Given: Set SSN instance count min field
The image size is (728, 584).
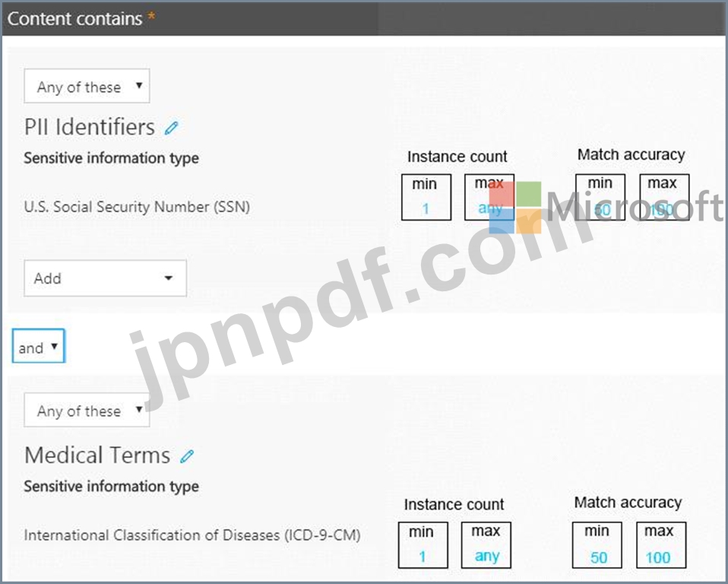Looking at the screenshot, I should coord(426,197).
